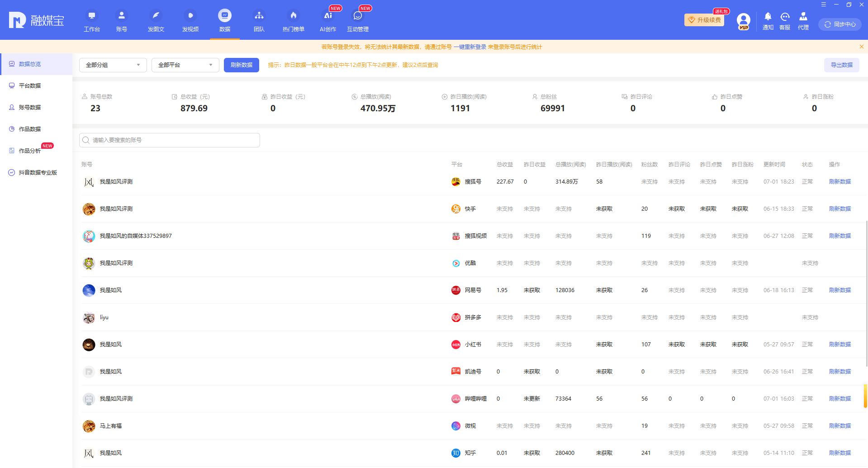This screenshot has width=868, height=468.
Task: Refresh data for the 快手 row
Action: coord(840,209)
